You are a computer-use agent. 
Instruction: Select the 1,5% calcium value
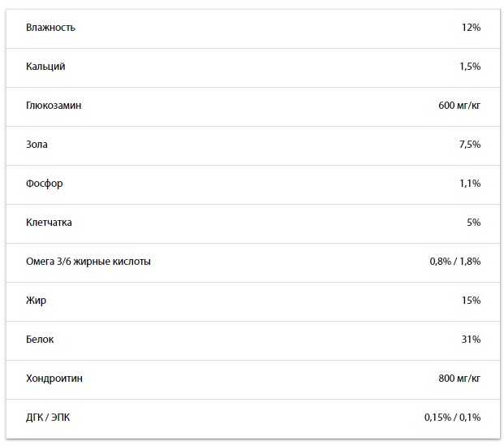[470, 67]
